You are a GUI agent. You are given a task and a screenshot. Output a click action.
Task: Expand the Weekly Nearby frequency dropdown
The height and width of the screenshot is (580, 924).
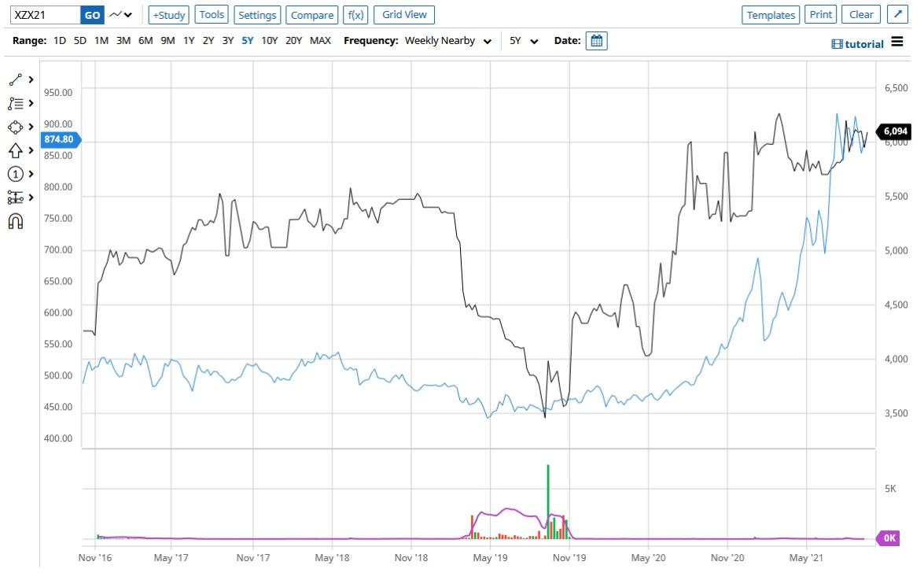pyautogui.click(x=447, y=41)
